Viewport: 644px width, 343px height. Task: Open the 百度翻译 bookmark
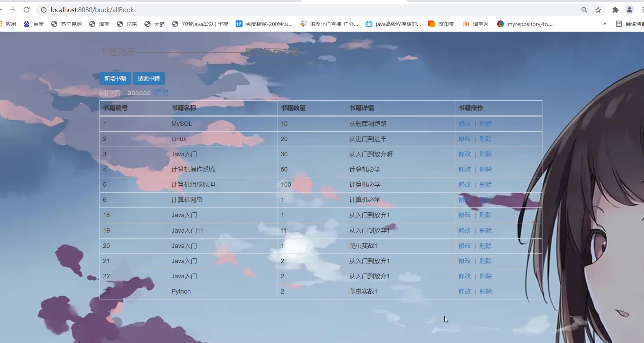[x=264, y=24]
